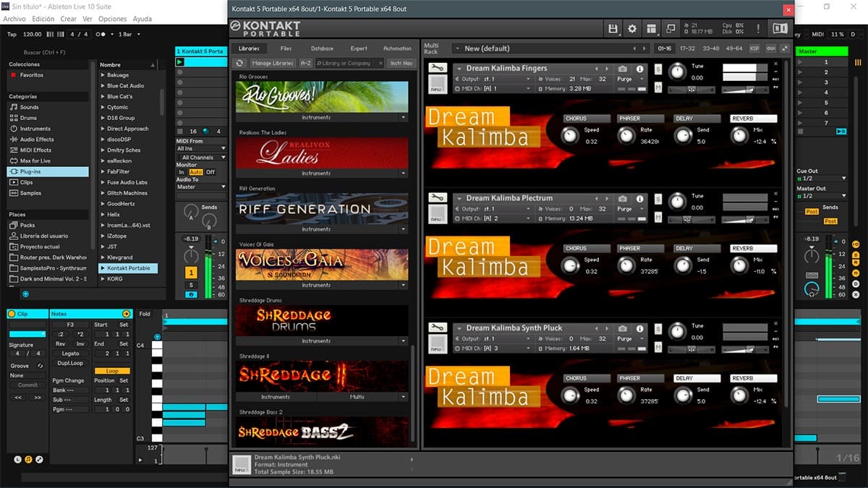Select Max for Live category in browser
868x488 pixels.
click(35, 161)
